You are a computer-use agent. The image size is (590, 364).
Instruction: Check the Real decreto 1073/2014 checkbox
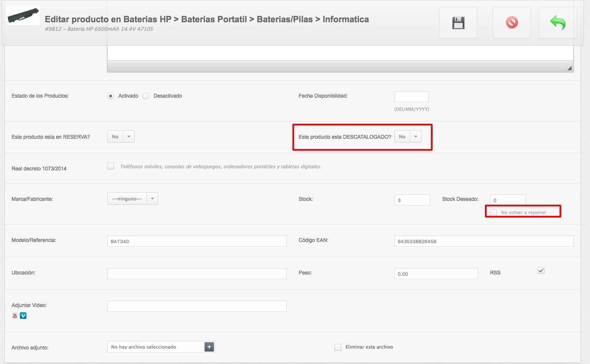pyautogui.click(x=111, y=166)
